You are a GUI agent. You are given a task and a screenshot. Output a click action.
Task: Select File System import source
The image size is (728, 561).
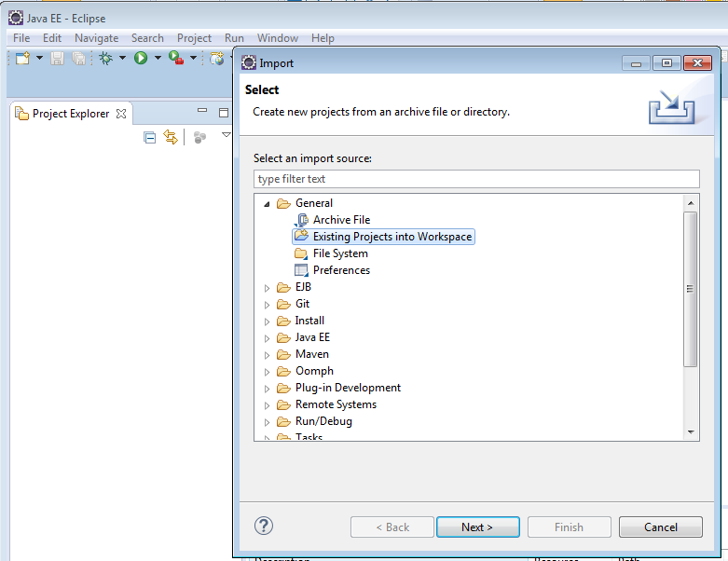340,253
